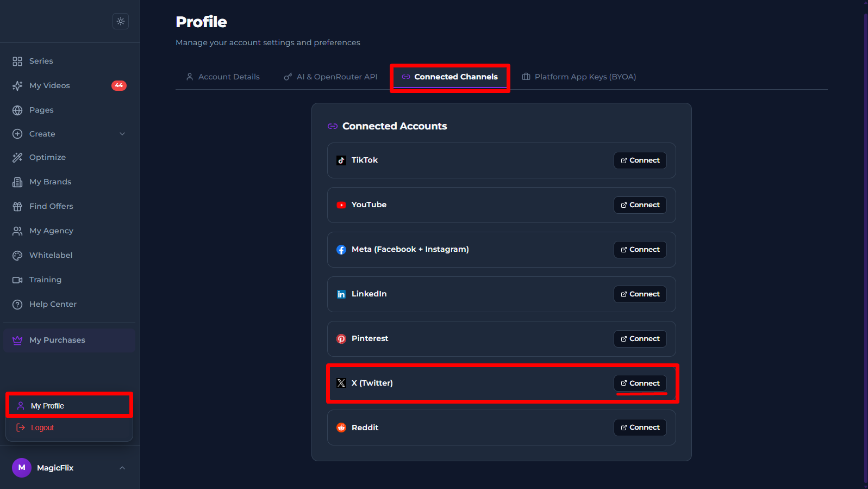Choose Logout from the account menu
This screenshot has width=868, height=489.
(x=69, y=428)
